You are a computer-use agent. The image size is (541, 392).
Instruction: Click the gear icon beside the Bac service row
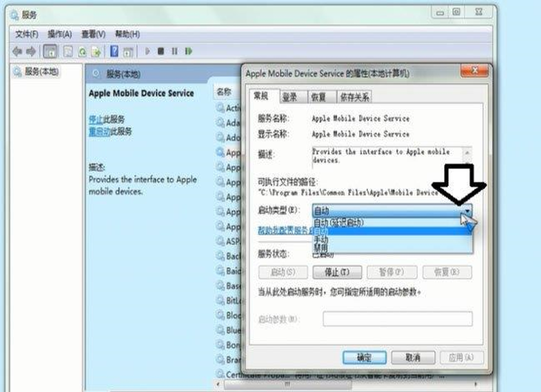[220, 256]
